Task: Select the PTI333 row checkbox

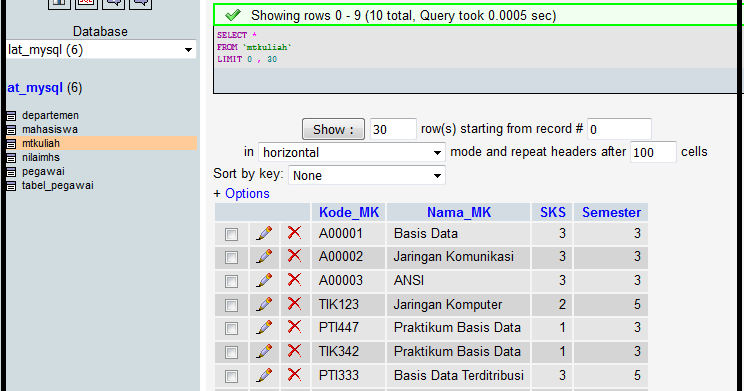Action: [x=231, y=376]
